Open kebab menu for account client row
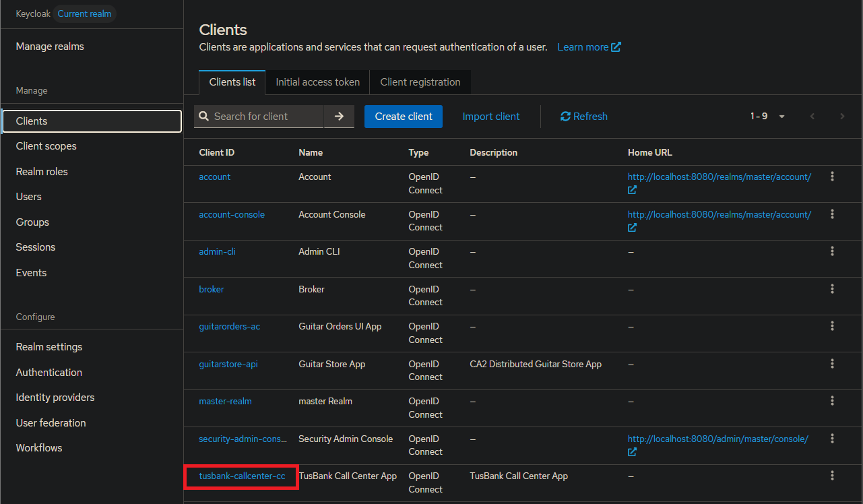Image resolution: width=863 pixels, height=504 pixels. 833,177
